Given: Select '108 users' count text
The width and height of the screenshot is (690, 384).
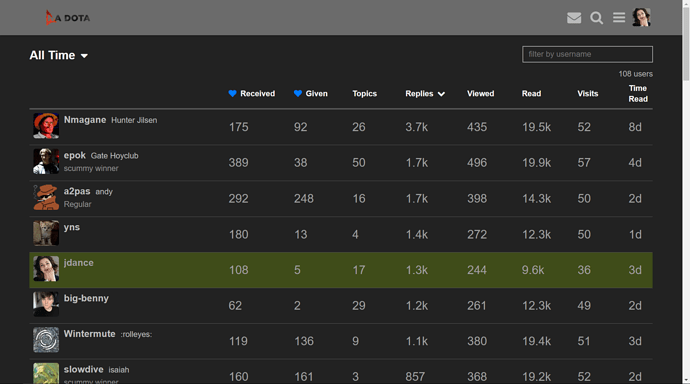Looking at the screenshot, I should pos(635,74).
